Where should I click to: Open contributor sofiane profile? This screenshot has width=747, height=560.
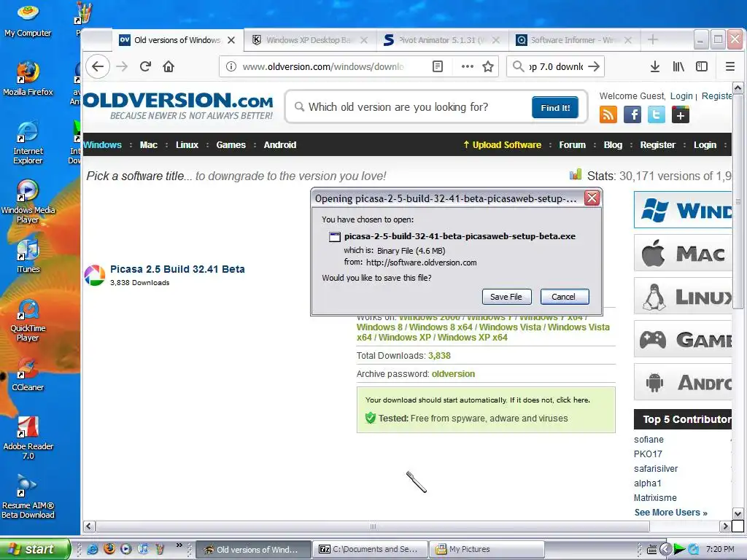649,440
